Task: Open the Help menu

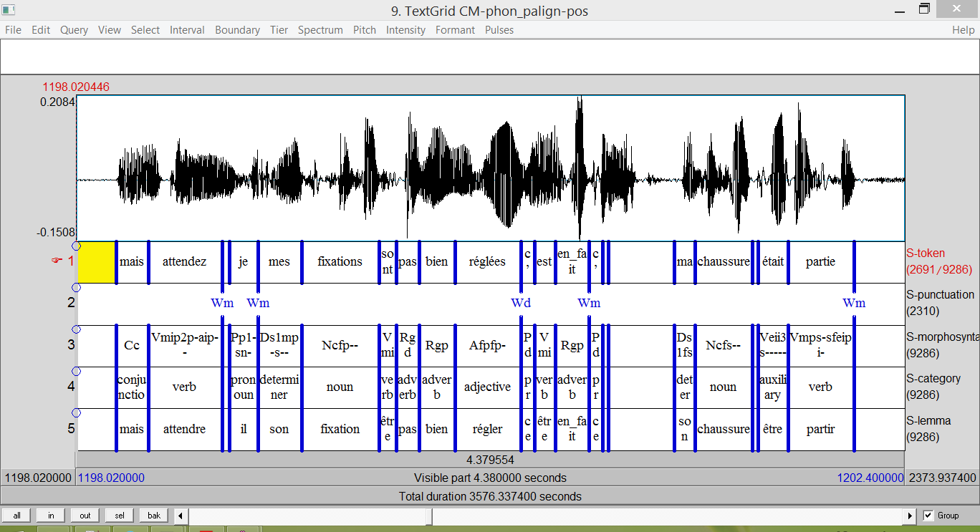Action: point(964,30)
